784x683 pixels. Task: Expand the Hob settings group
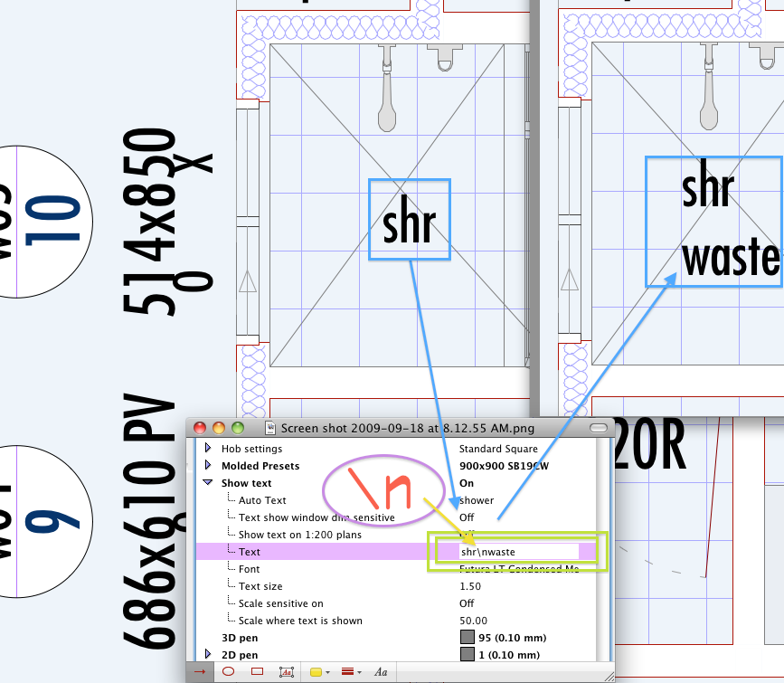tap(208, 448)
